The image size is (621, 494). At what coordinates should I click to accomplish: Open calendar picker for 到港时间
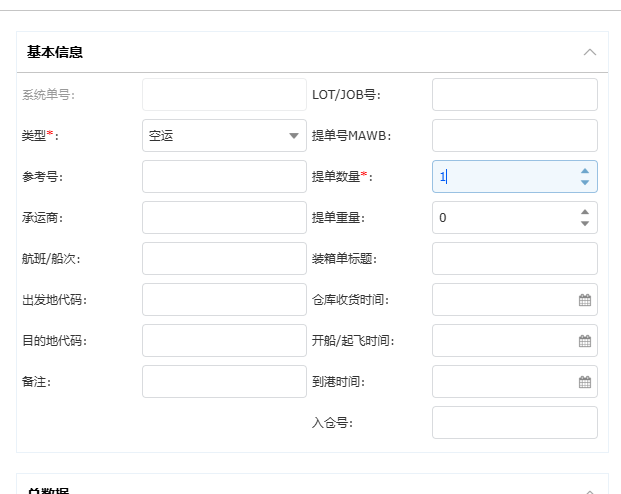[x=585, y=382]
